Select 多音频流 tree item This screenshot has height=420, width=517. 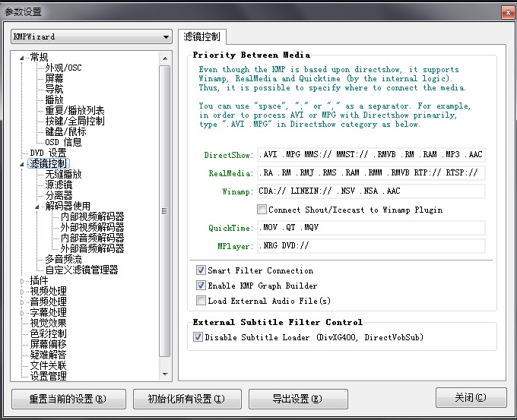pos(63,259)
